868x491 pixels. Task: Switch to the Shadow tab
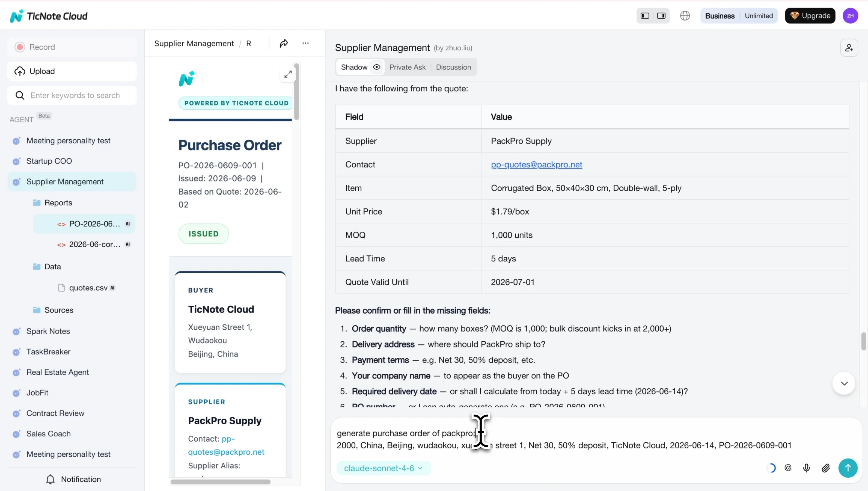[354, 67]
